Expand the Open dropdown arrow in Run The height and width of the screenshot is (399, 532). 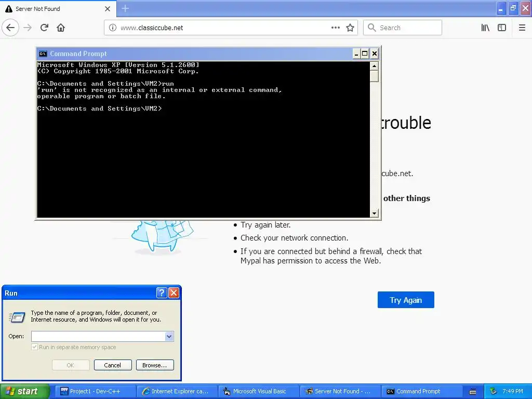(x=169, y=336)
